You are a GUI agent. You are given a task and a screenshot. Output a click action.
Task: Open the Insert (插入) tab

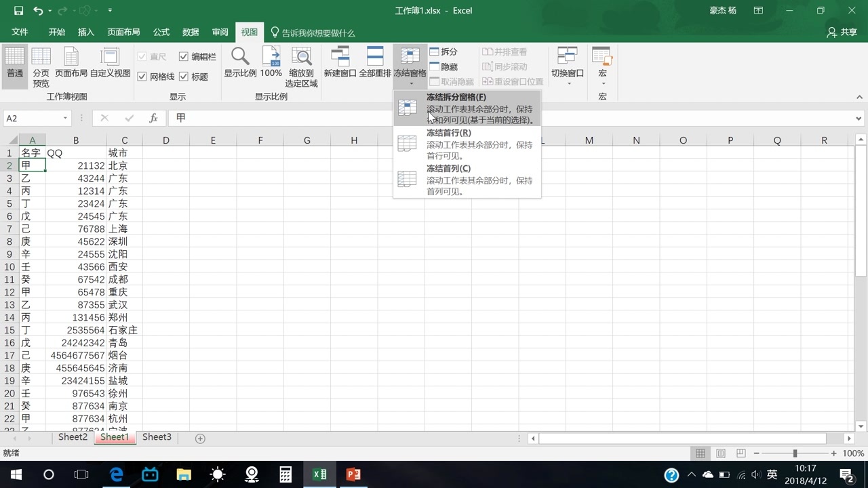(x=86, y=32)
